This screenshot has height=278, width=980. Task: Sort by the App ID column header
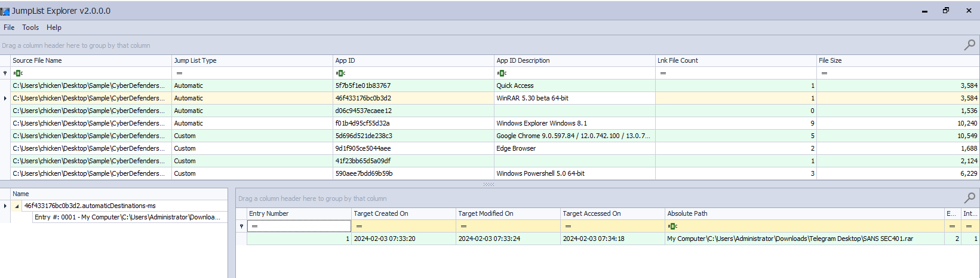pyautogui.click(x=413, y=60)
